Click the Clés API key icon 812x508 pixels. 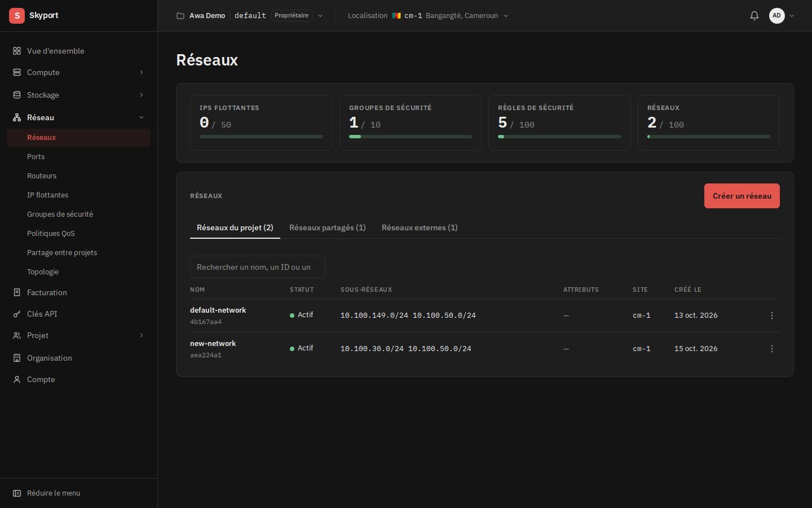point(17,314)
